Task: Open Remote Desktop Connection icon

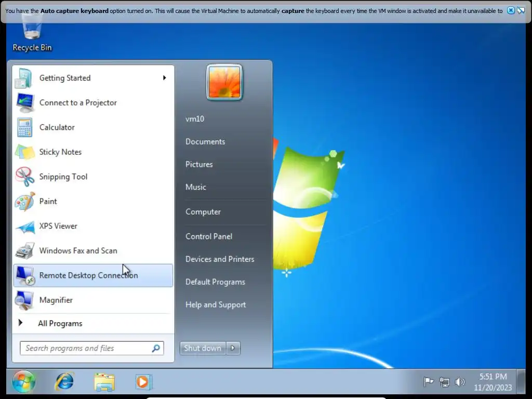Action: (24, 275)
